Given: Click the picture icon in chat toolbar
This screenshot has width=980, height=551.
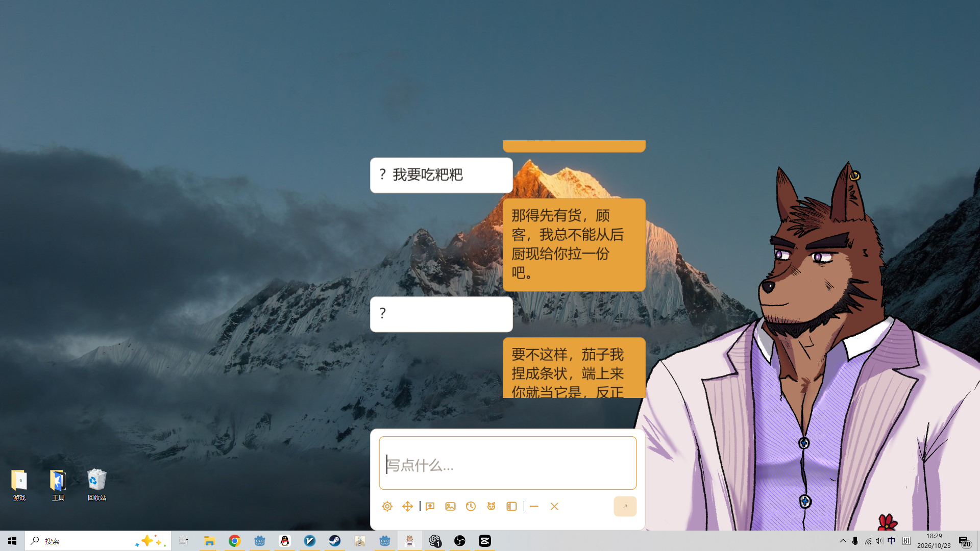Looking at the screenshot, I should pos(450,506).
